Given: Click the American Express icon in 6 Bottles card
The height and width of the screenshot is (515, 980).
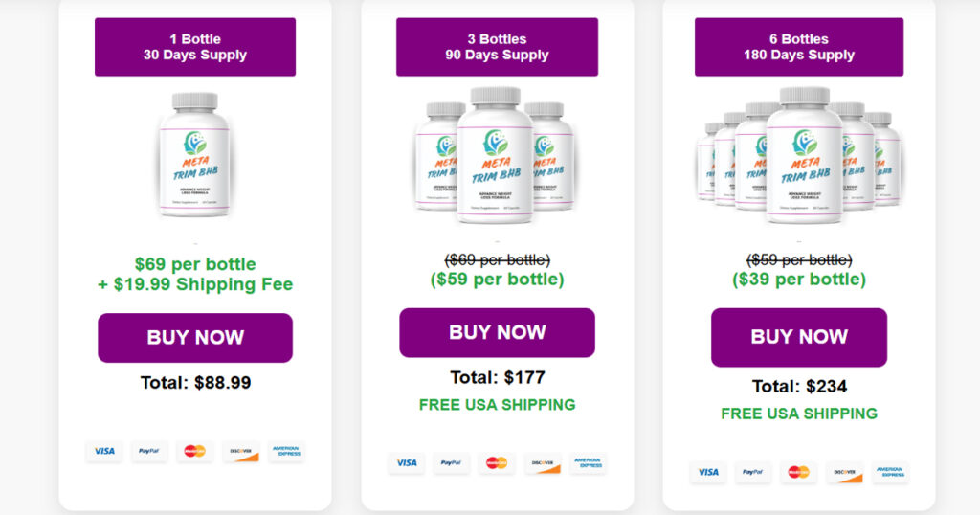Looking at the screenshot, I should (890, 472).
